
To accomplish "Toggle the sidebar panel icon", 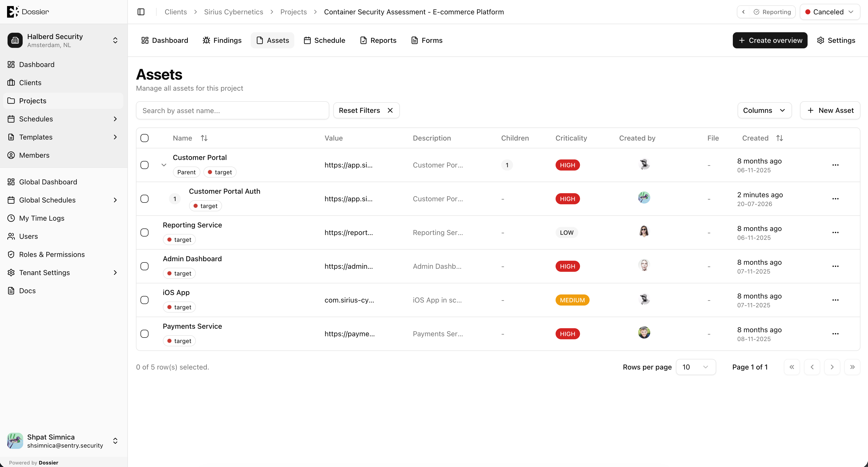I will (141, 12).
